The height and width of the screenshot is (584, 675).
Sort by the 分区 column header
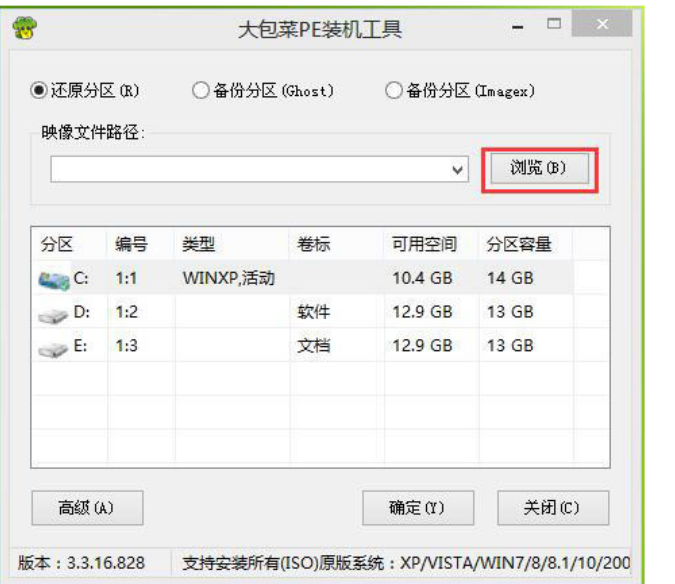click(69, 244)
